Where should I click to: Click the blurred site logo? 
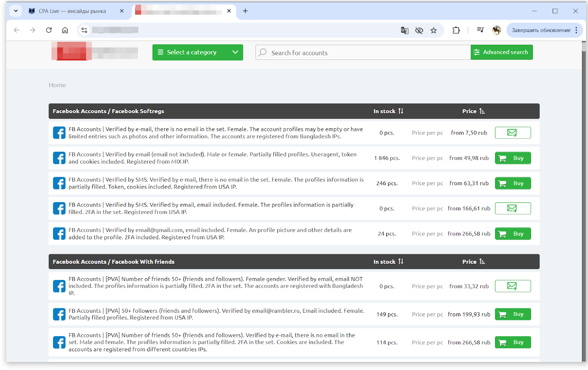click(95, 51)
